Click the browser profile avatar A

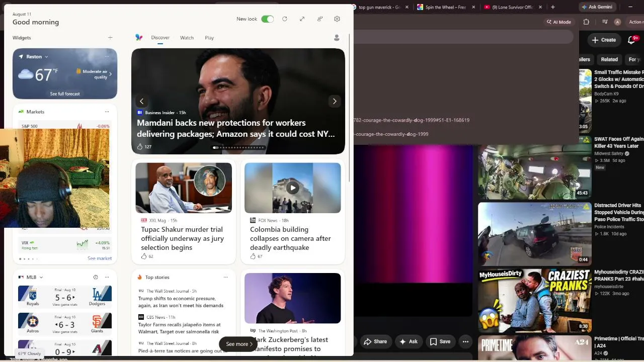618,22
